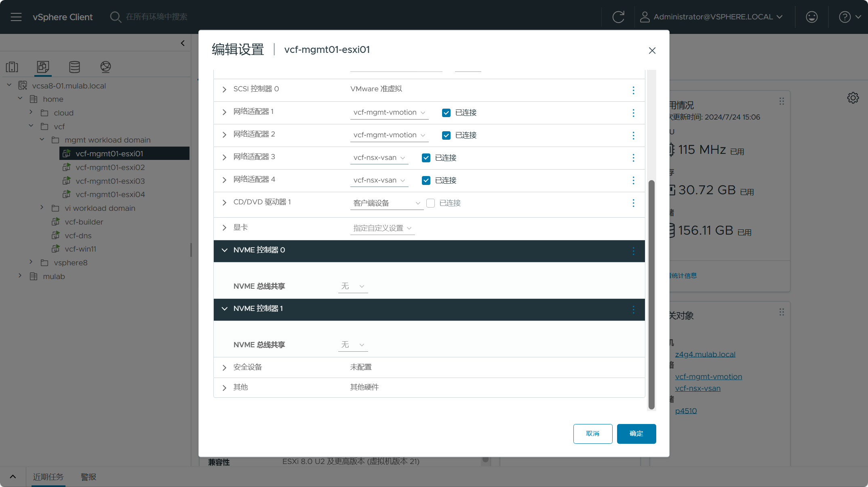
Task: Switch to Networking view icon
Action: (x=105, y=67)
